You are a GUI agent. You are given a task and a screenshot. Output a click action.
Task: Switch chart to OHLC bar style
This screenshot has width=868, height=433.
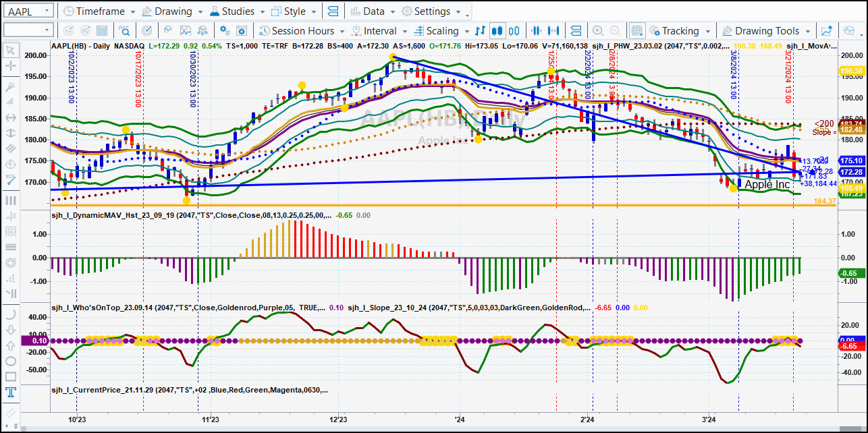point(480,31)
